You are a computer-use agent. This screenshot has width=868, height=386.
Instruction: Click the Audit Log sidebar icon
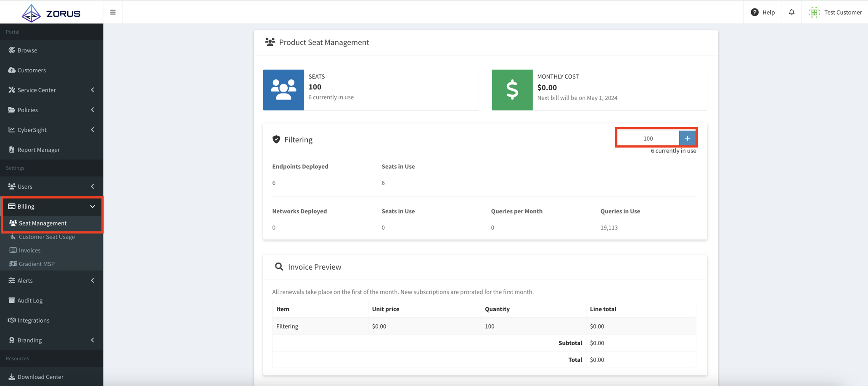12,300
